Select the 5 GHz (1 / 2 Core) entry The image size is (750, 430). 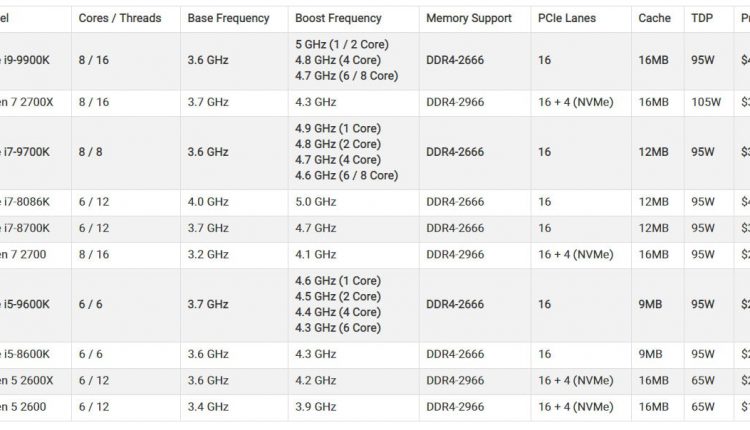[x=342, y=44]
